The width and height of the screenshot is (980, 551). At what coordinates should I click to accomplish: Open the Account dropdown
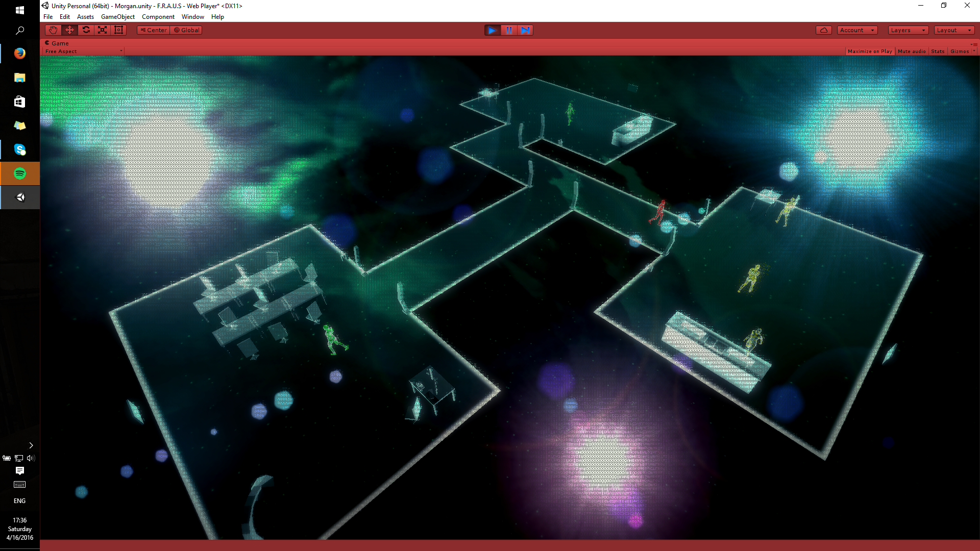[857, 30]
